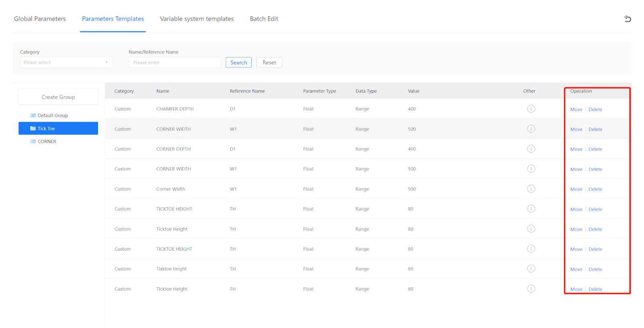
Task: Focus the Name/Reference Name input field
Action: pos(175,62)
